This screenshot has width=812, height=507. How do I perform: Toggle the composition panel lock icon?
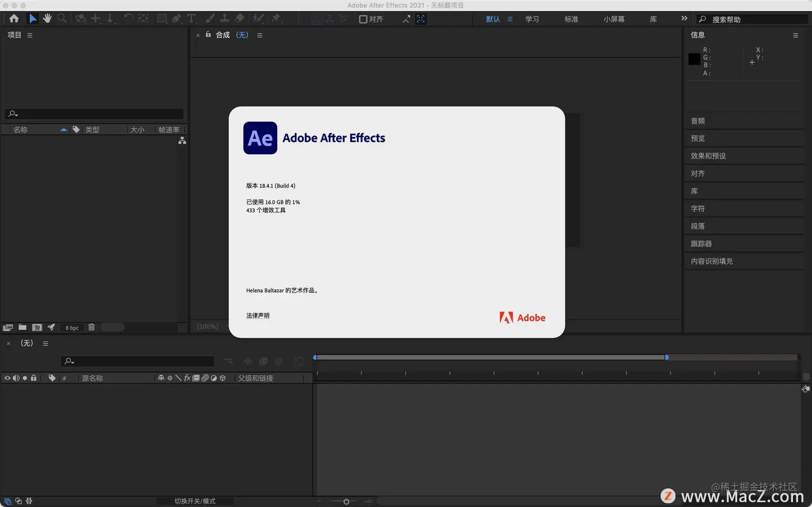coord(208,34)
